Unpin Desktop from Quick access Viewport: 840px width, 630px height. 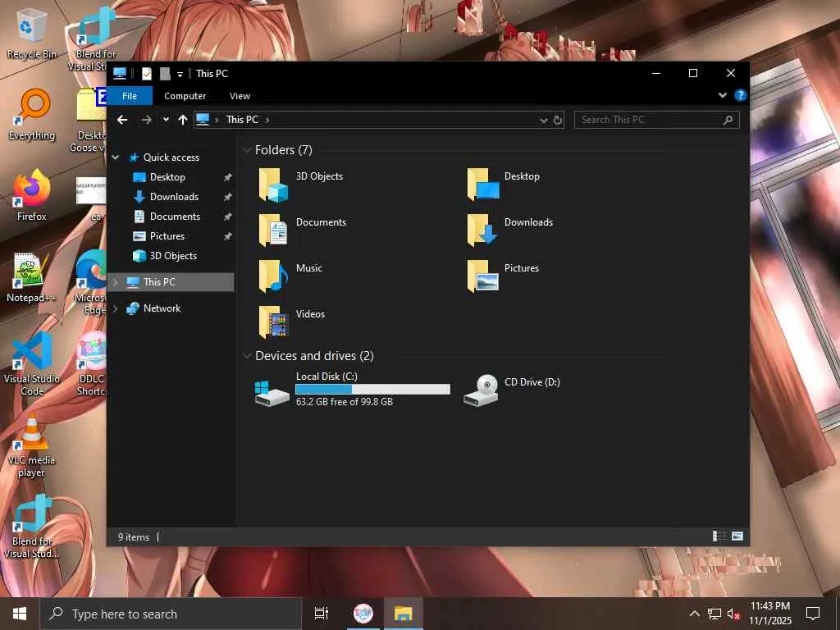pos(228,177)
